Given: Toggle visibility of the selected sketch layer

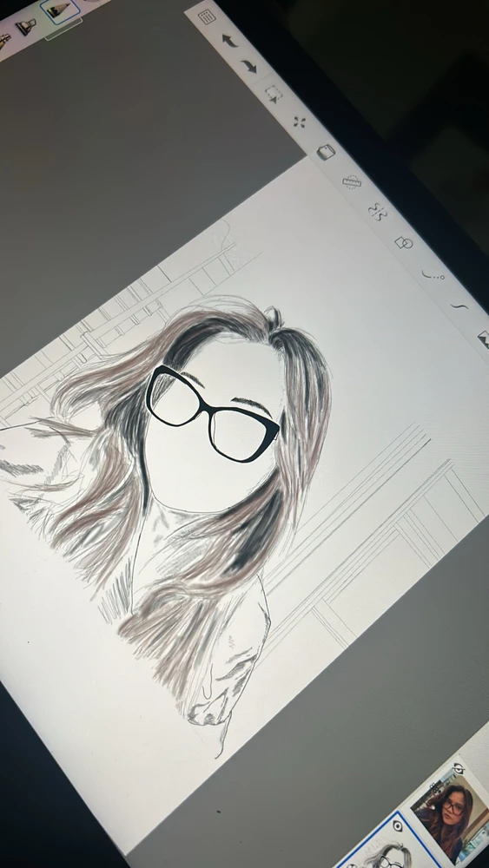Looking at the screenshot, I should (397, 827).
